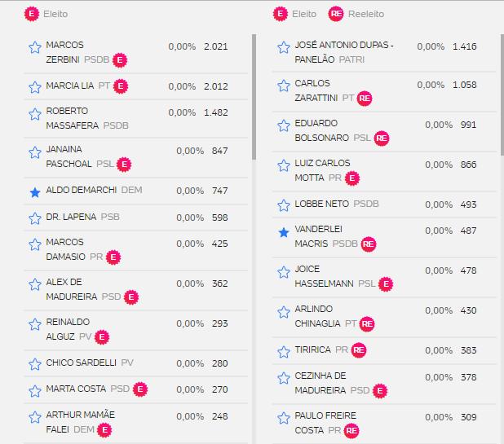
Task: Click Eleito legend badge above left list
Action: pyautogui.click(x=32, y=14)
